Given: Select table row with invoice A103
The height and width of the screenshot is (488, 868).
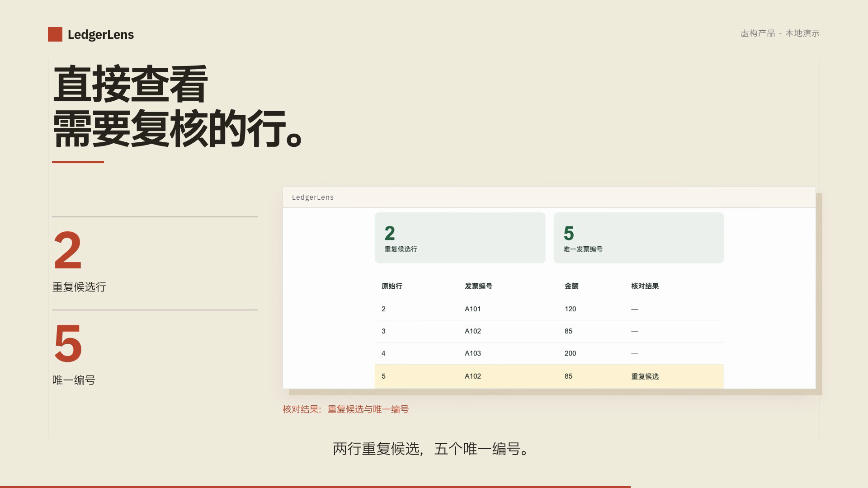Looking at the screenshot, I should [549, 353].
